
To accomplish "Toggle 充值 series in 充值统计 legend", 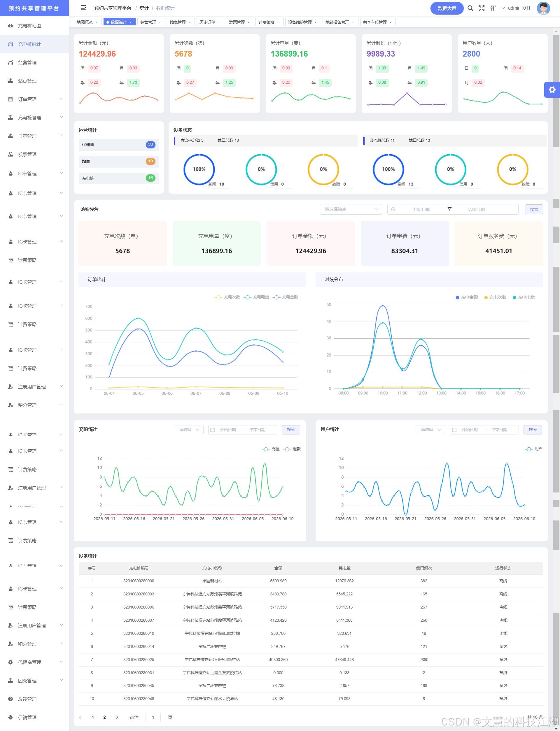I will [x=271, y=449].
